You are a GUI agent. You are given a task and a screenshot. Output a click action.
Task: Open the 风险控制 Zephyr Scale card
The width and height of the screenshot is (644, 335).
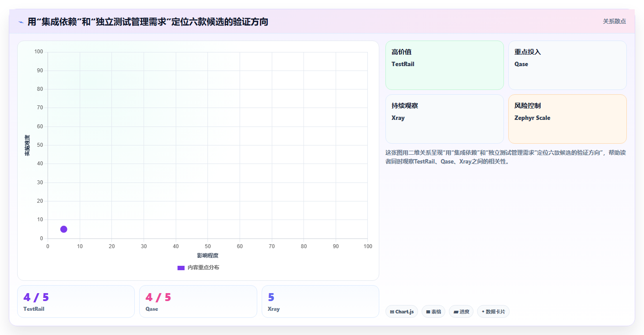[567, 119]
